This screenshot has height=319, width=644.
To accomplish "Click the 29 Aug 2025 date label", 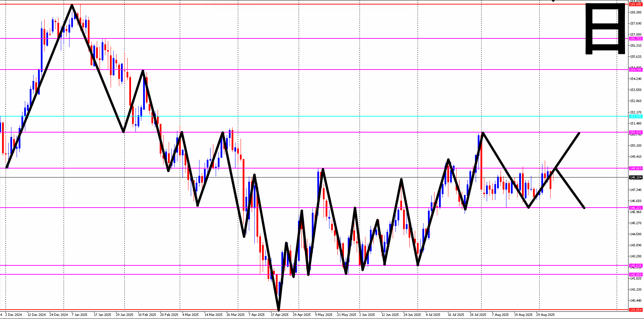I will tap(545, 315).
